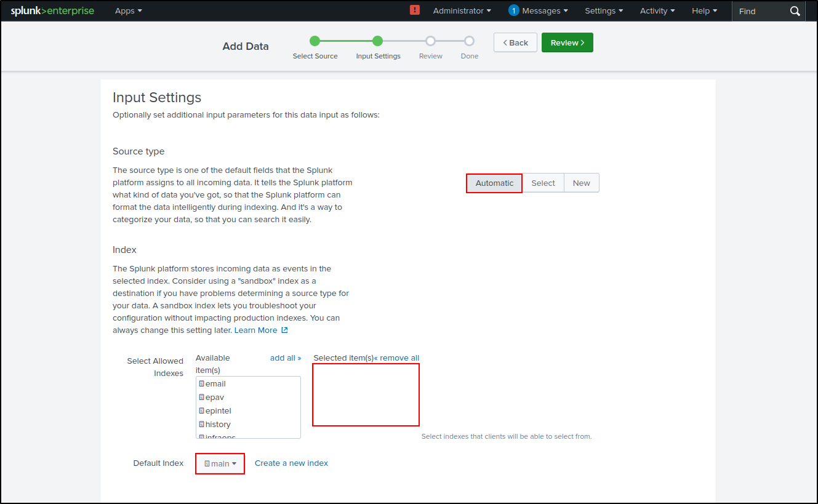Click the red alert notification icon
818x504 pixels.
click(x=415, y=10)
